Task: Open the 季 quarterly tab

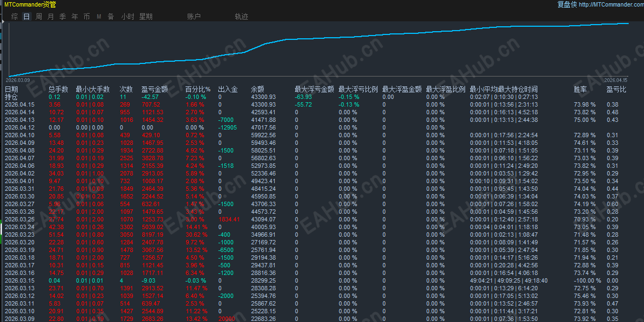Action: click(x=62, y=16)
